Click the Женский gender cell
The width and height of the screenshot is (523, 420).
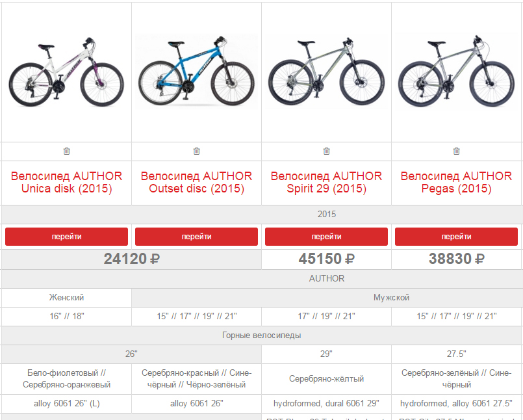pyautogui.click(x=66, y=298)
